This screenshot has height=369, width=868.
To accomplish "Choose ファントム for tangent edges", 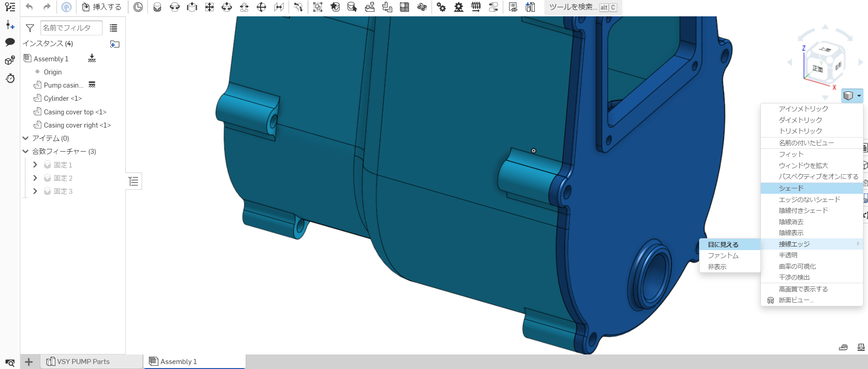I will point(723,256).
